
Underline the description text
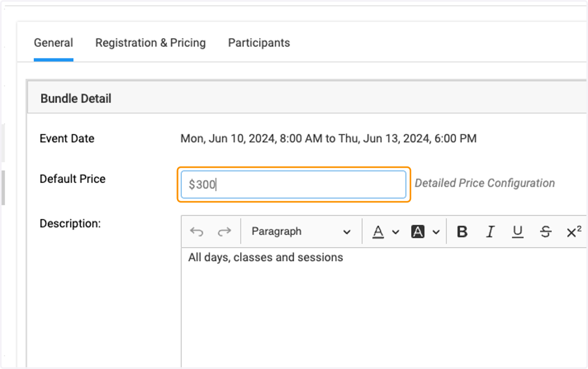click(x=517, y=231)
